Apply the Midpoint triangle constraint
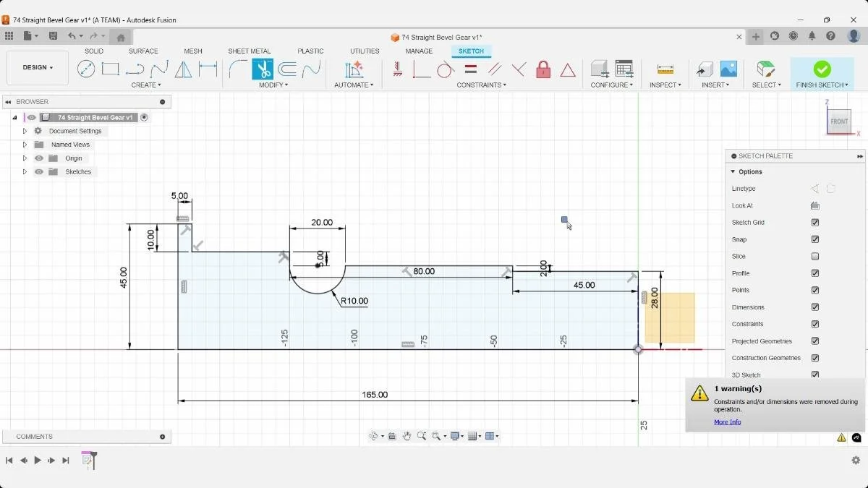The width and height of the screenshot is (868, 488). 568,70
